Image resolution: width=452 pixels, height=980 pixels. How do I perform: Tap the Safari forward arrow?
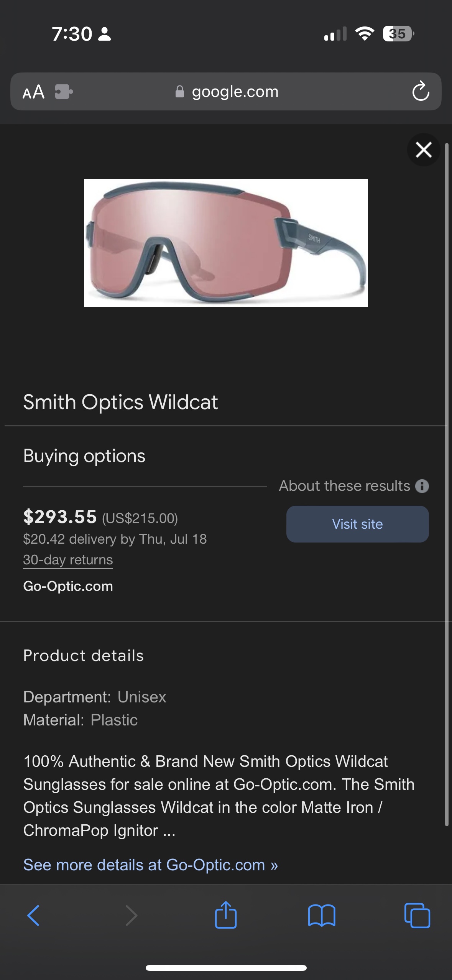click(x=131, y=916)
